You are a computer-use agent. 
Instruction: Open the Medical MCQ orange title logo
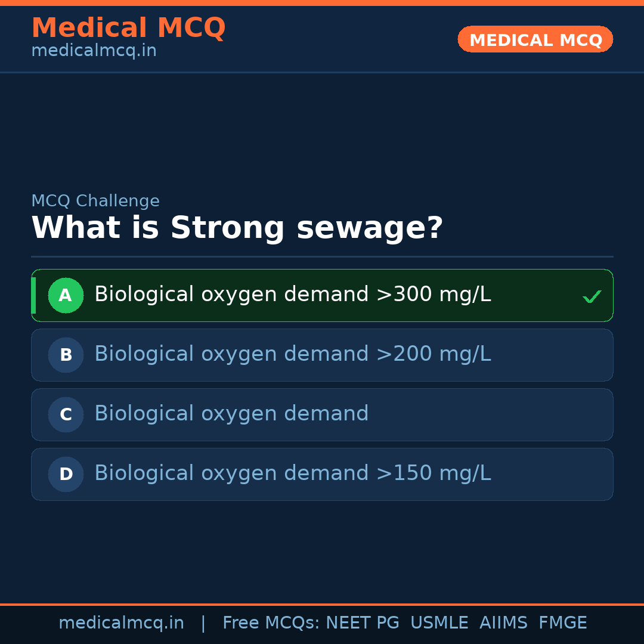[128, 28]
